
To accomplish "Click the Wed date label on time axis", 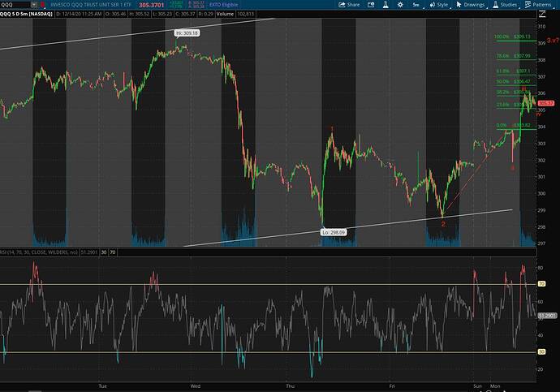I will (x=196, y=386).
